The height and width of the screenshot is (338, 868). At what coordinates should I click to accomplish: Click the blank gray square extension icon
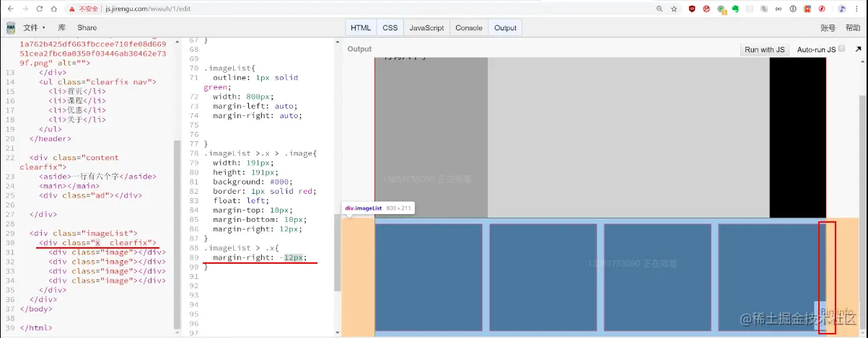(x=750, y=9)
